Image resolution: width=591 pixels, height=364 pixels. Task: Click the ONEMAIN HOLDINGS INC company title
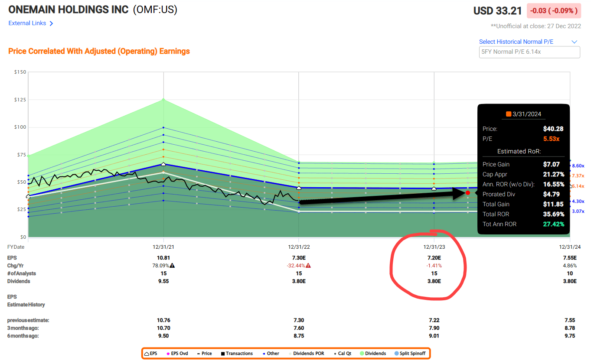pos(69,10)
